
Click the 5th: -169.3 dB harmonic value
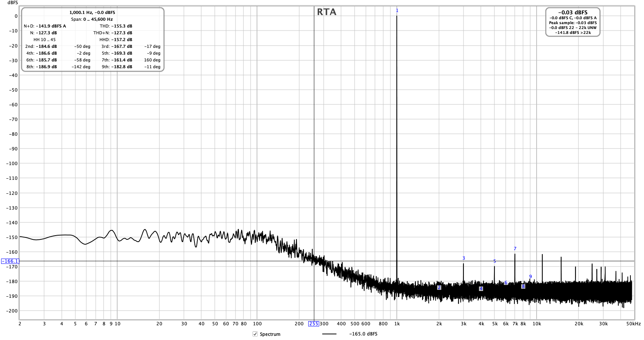pos(117,53)
